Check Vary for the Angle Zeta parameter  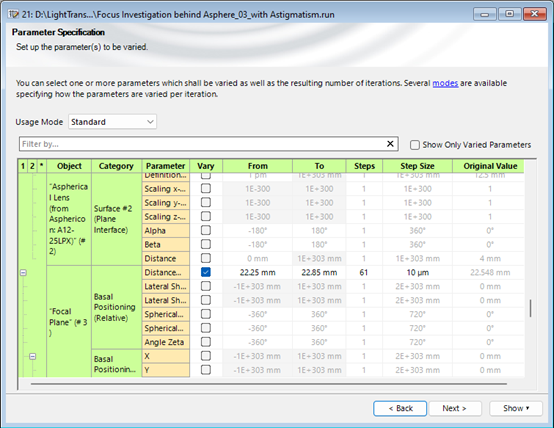pyautogui.click(x=206, y=342)
